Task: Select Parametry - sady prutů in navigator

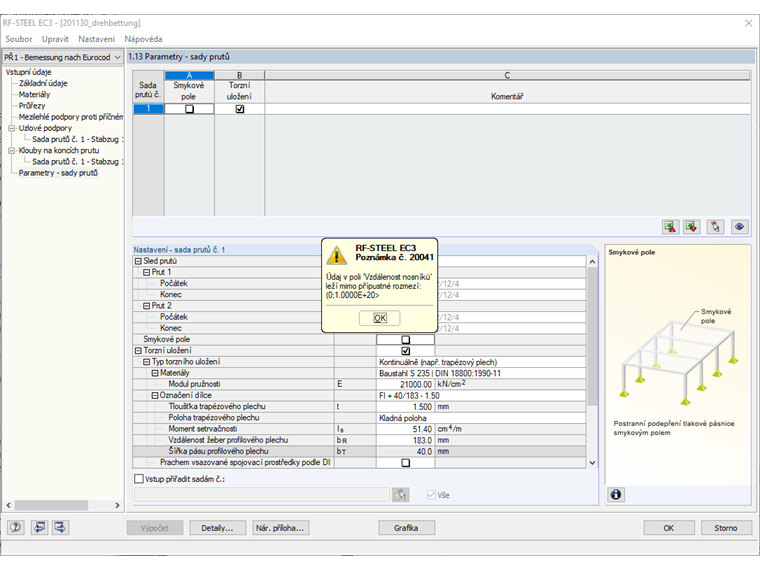Action: click(58, 173)
